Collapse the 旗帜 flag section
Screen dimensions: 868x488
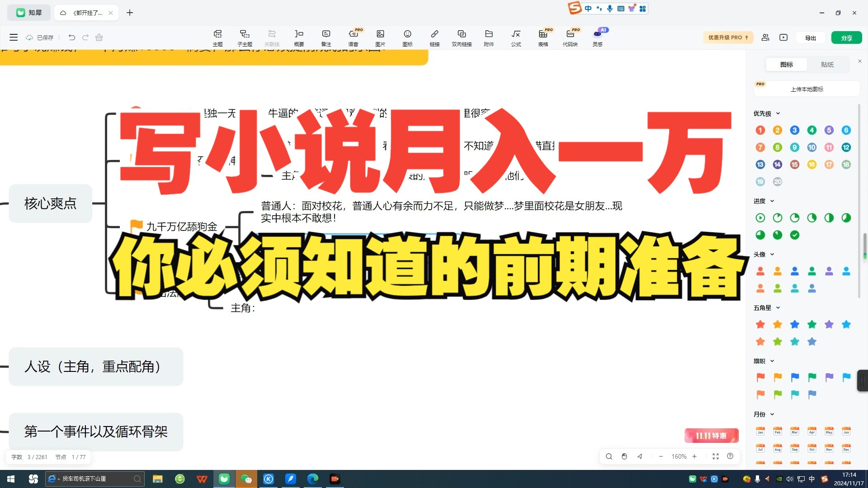click(x=772, y=361)
